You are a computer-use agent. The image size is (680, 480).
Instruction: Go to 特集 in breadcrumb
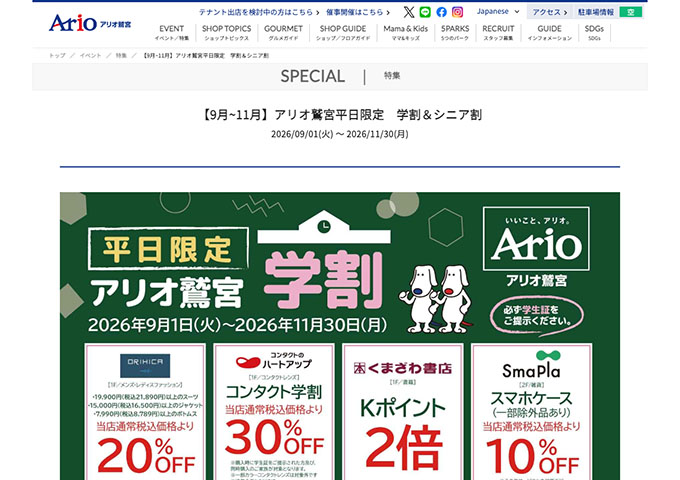(121, 56)
